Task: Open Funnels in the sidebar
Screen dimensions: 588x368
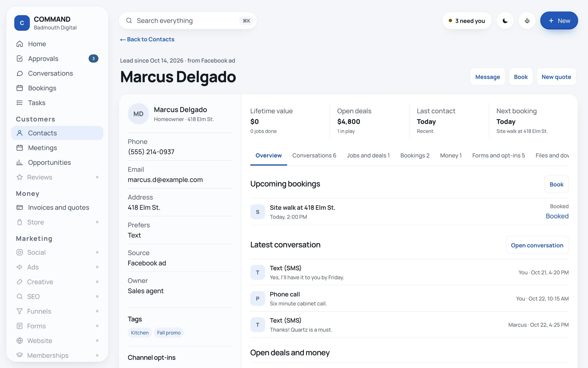Action: pos(57,311)
